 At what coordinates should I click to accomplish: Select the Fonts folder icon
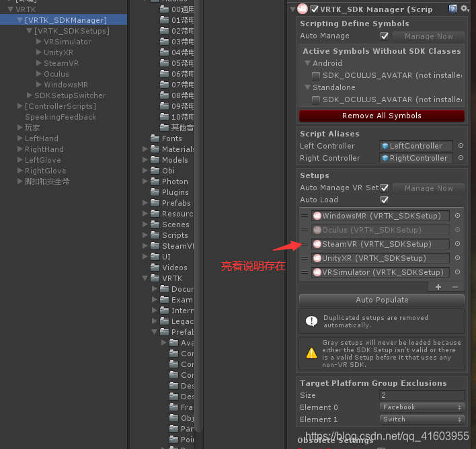point(155,138)
